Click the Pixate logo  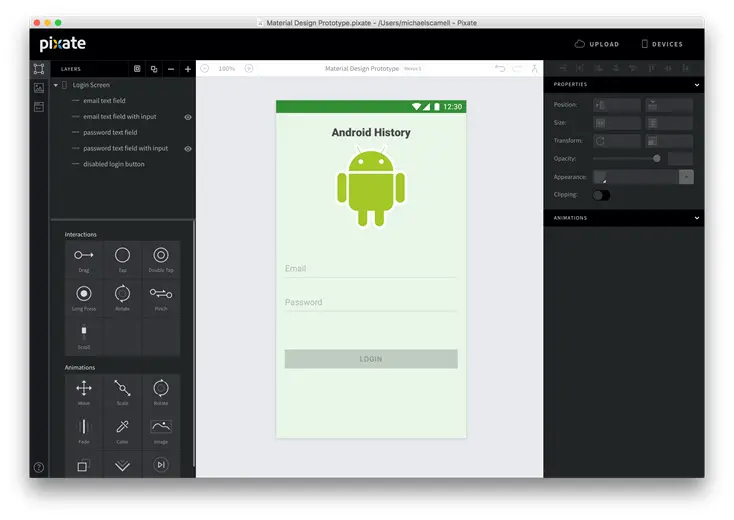62,44
